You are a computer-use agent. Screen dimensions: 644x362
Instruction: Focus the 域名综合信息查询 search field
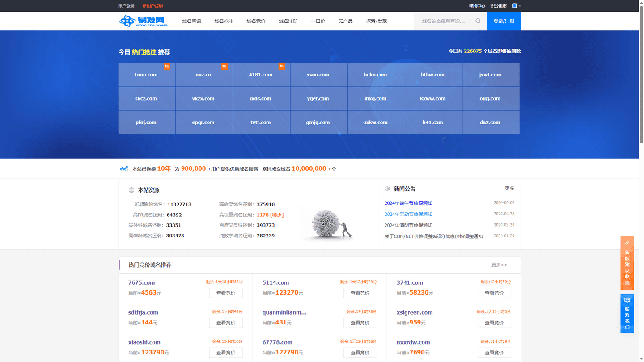click(445, 21)
